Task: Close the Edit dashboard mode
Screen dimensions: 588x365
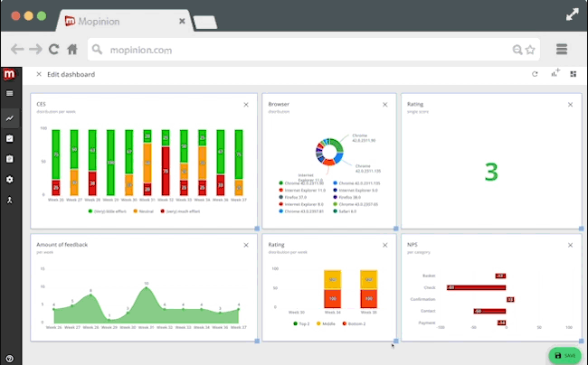Action: click(x=39, y=74)
